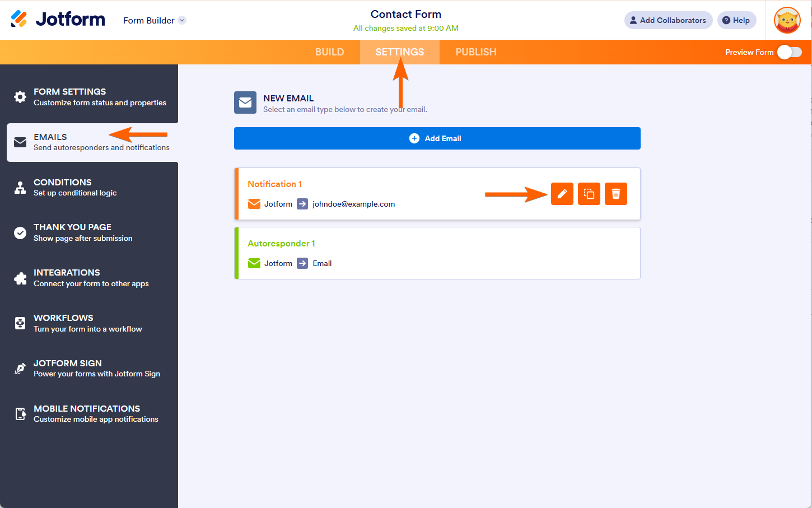Viewport: 812px width, 508px height.
Task: Click johndoe@example.com recipient
Action: (354, 204)
